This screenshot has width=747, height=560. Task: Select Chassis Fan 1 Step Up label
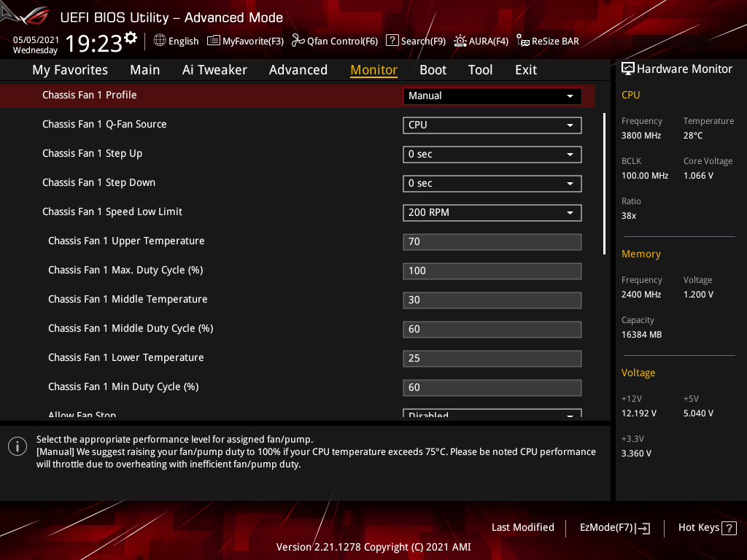tap(92, 153)
